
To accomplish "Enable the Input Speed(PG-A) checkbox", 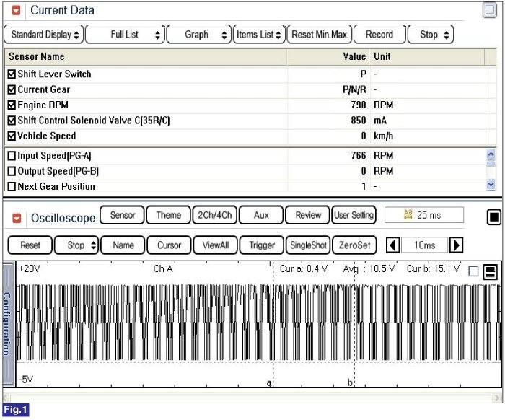I will [12, 156].
